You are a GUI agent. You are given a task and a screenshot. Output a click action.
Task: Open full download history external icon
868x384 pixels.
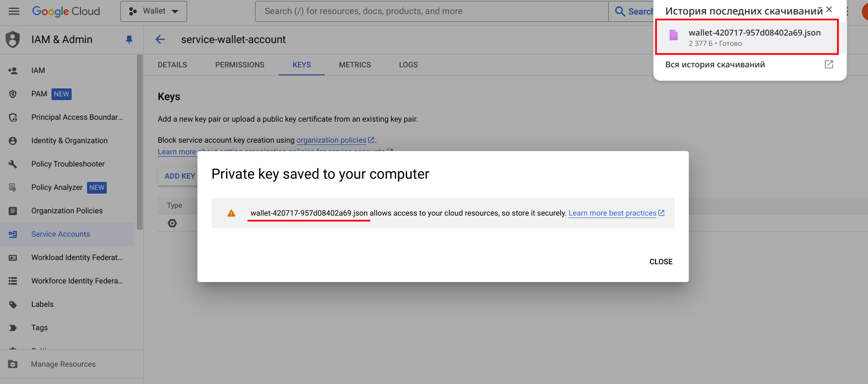(x=829, y=65)
